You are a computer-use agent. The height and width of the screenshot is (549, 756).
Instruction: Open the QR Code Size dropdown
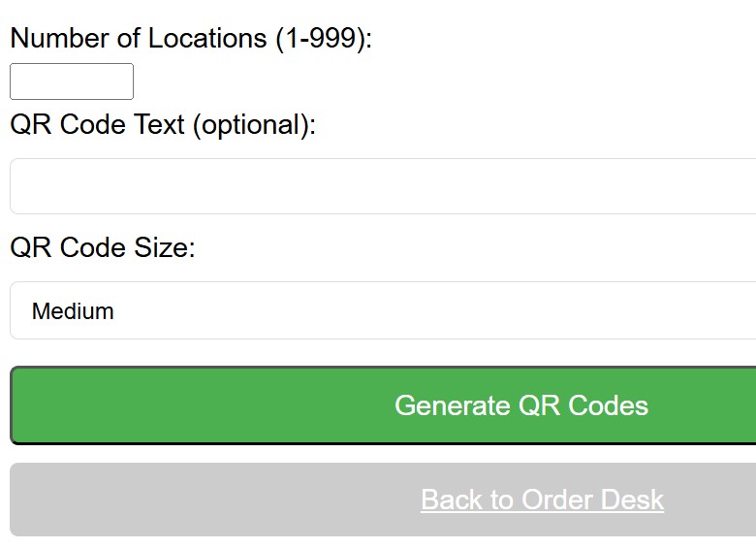click(x=383, y=310)
